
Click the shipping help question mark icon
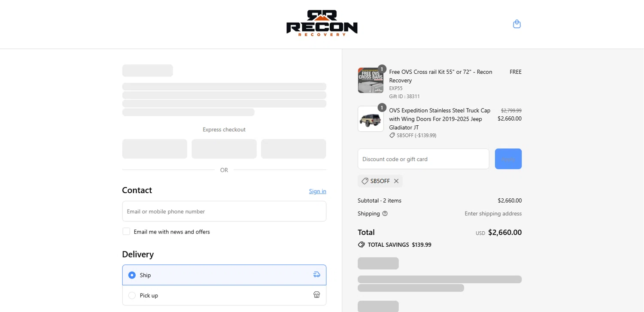(385, 213)
